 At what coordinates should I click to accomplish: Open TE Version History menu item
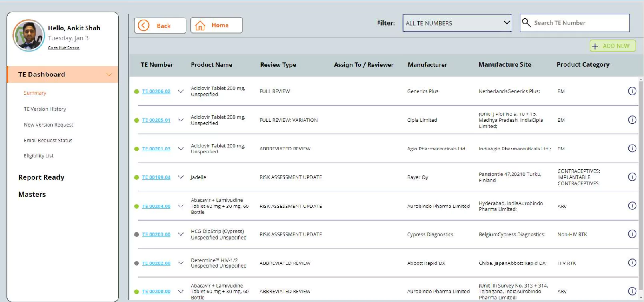pos(45,109)
